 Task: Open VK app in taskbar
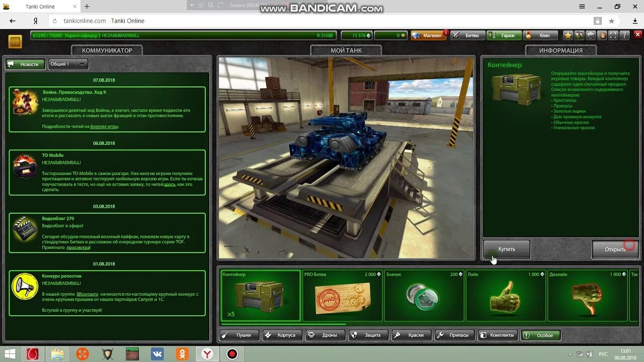coord(157,354)
